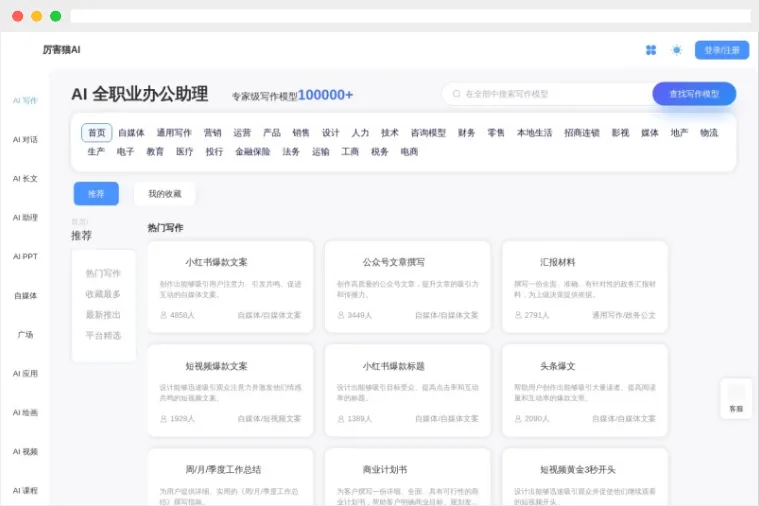Select 最新推出 in the 推荐 panel
This screenshot has height=506, width=759.
pos(103,315)
